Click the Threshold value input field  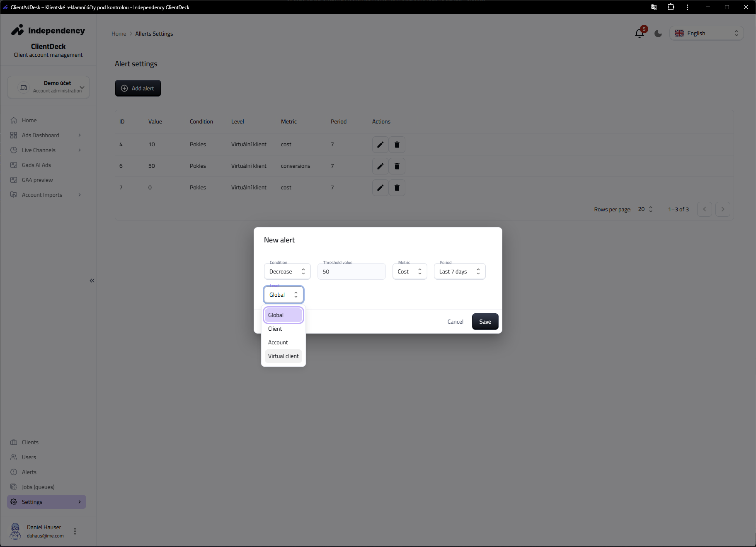[351, 272]
